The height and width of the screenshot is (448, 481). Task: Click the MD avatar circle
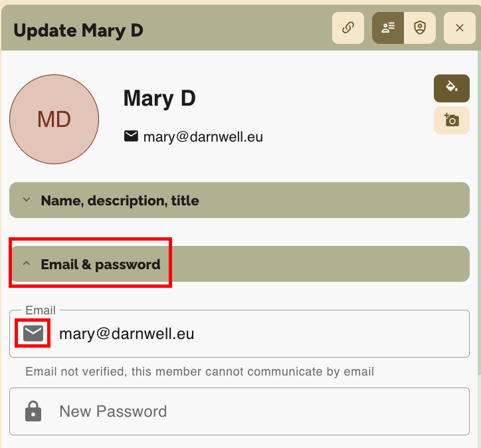click(54, 119)
